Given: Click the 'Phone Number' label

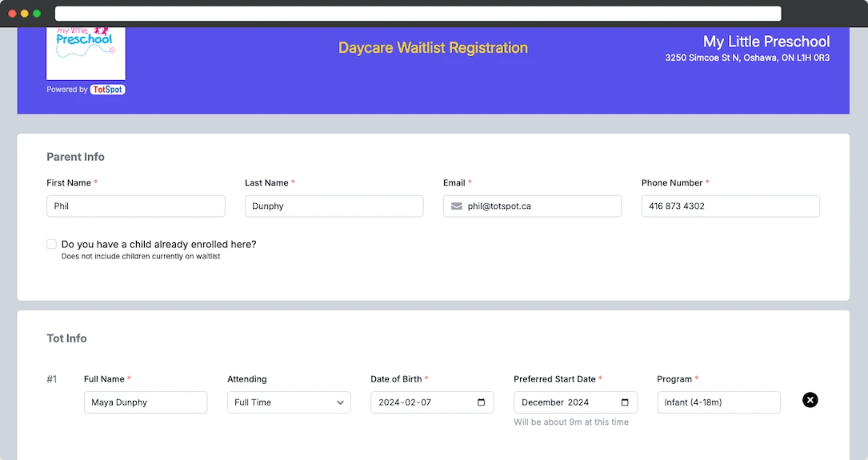Looking at the screenshot, I should (x=672, y=182).
